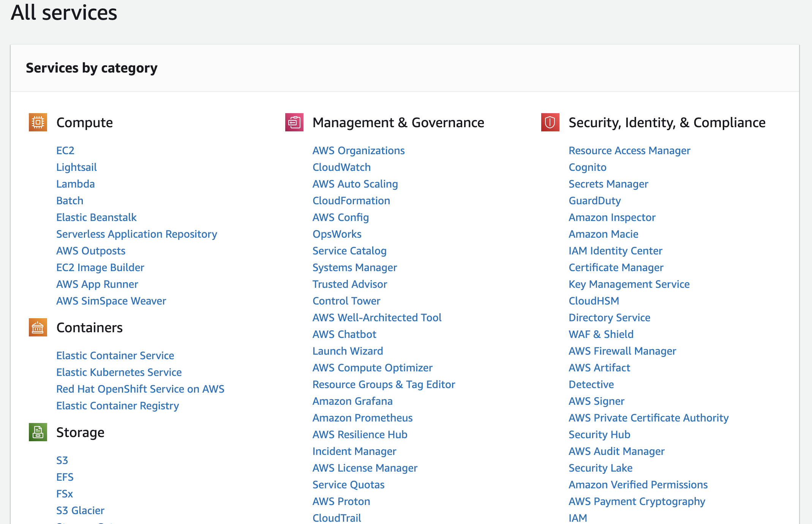
Task: Select Red Hat OpenShift Service on AWS
Action: point(140,389)
